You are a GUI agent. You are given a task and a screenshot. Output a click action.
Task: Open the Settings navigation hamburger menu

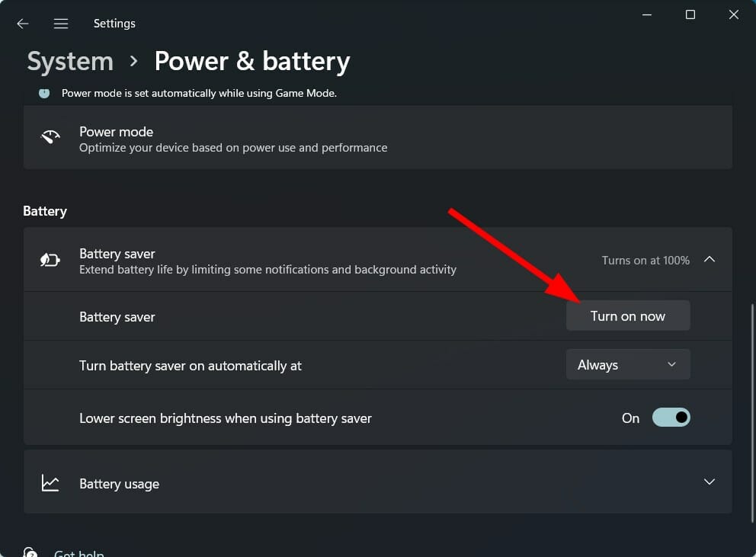click(60, 23)
